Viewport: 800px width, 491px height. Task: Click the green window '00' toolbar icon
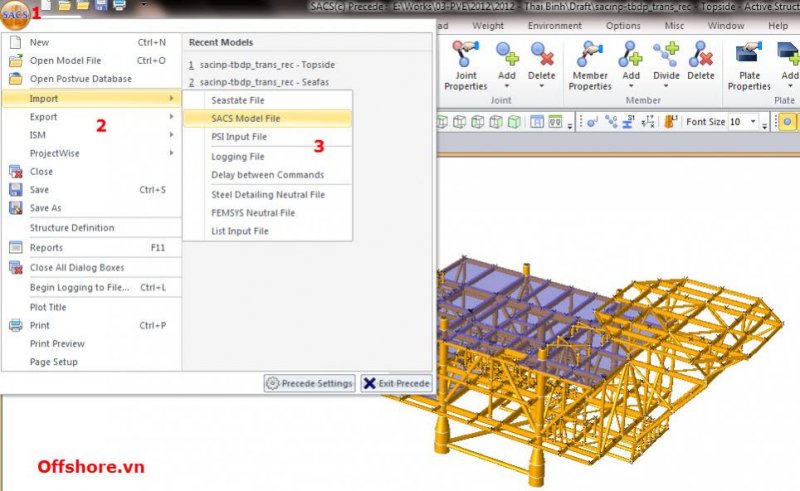[555, 121]
